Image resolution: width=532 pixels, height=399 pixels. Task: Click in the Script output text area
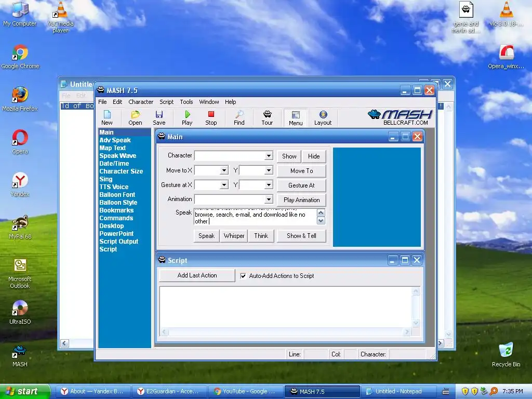pyautogui.click(x=286, y=307)
